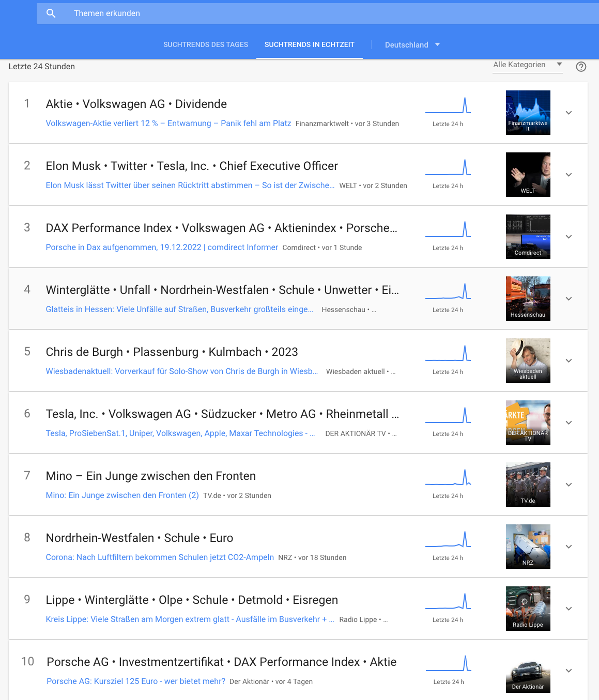Expand the Nordrhein-Westfalen Schule Euro row
This screenshot has width=599, height=700.
tap(569, 547)
